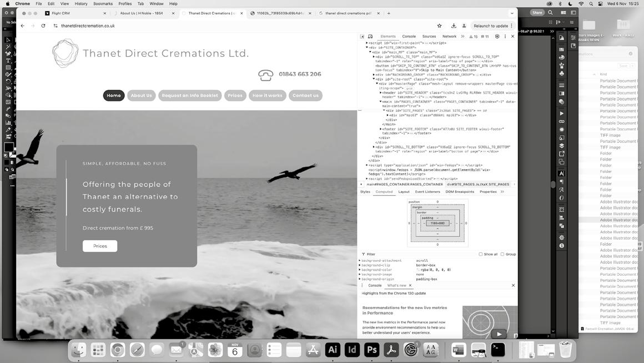Viewport: 644px width, 363px height.
Task: Open InDesign from the Dock
Action: click(352, 350)
